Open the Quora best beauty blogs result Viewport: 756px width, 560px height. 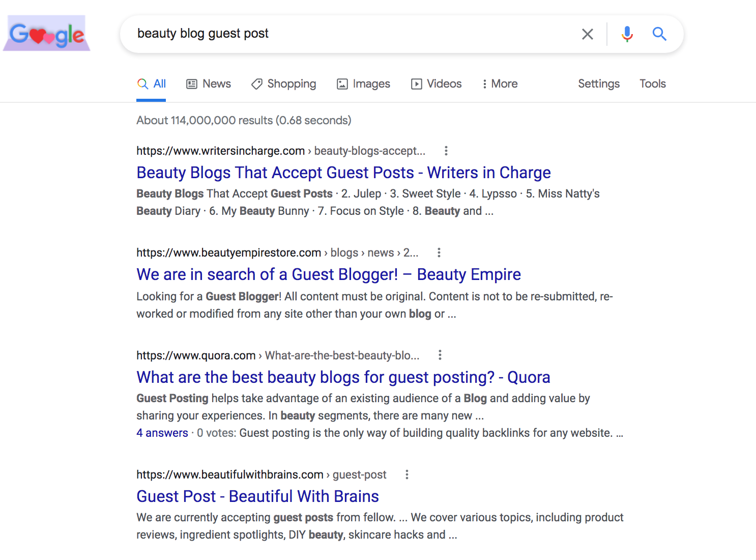[x=343, y=377]
